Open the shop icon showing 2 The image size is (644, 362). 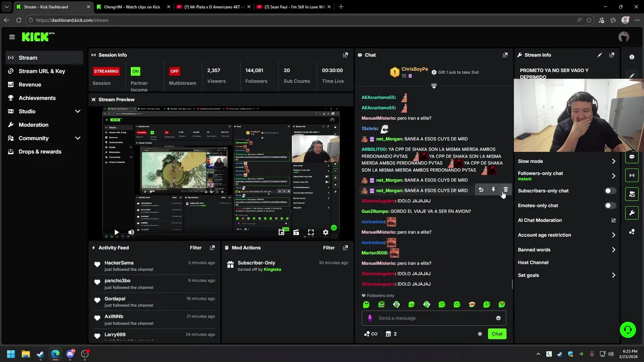click(391, 334)
